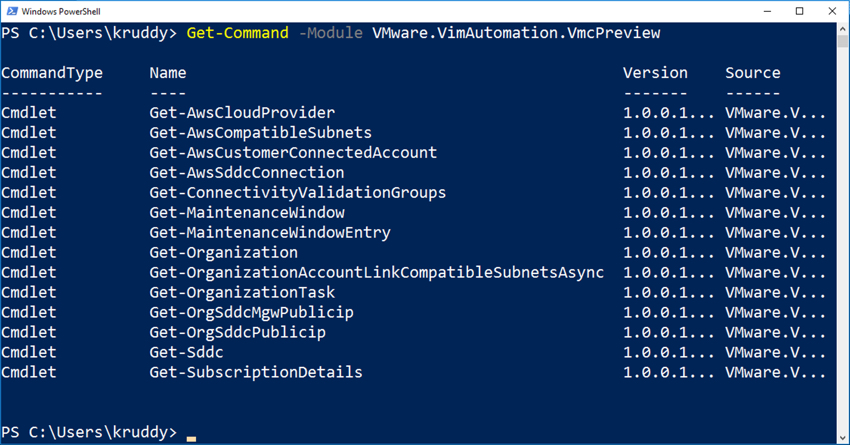Click the Get-Organization cmdlet entry
Viewport: 850px width, 445px height.
(x=223, y=253)
